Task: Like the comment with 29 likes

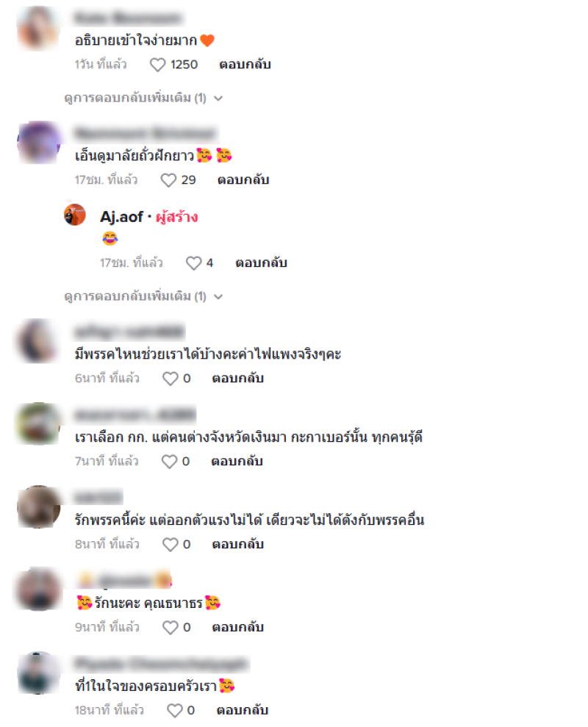Action: (x=168, y=180)
